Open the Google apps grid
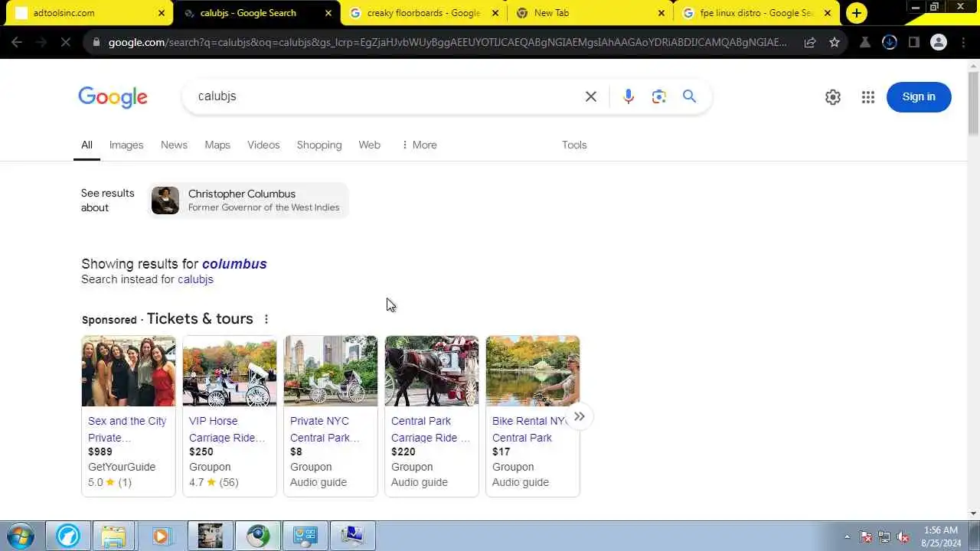 (867, 97)
